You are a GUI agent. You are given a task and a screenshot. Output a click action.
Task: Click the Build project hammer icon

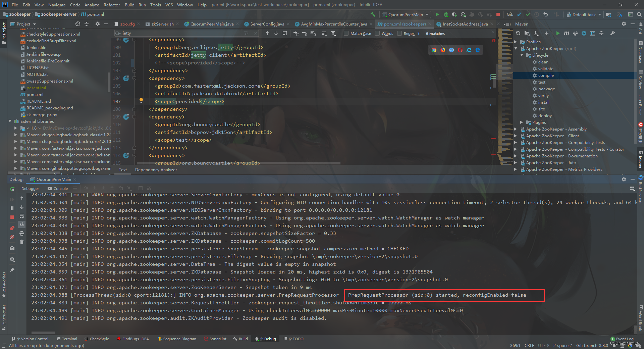tap(373, 14)
